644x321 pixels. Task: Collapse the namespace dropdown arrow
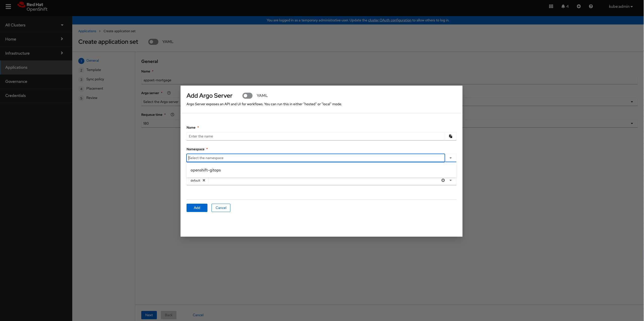450,158
